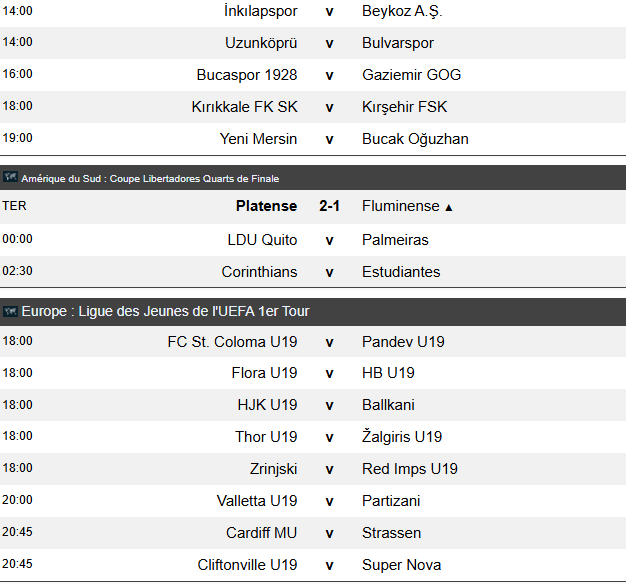Select the Palmeiras team name
The image size is (626, 585).
395,240
